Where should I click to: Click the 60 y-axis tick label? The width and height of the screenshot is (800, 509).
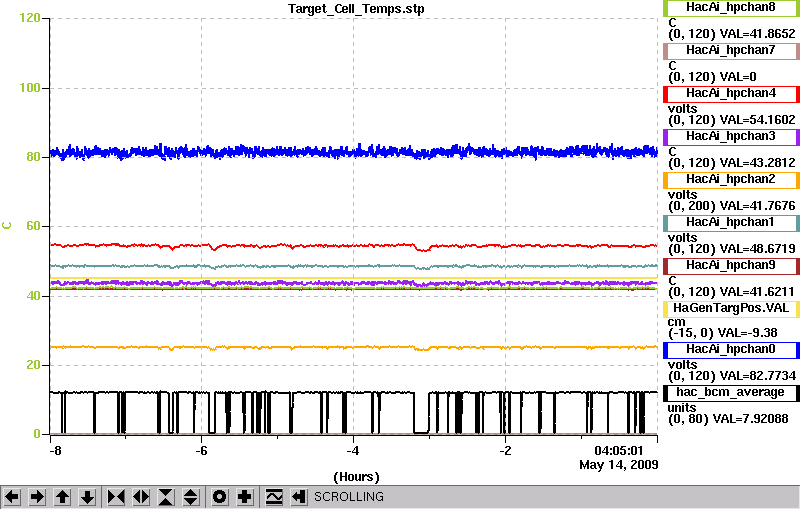click(33, 226)
